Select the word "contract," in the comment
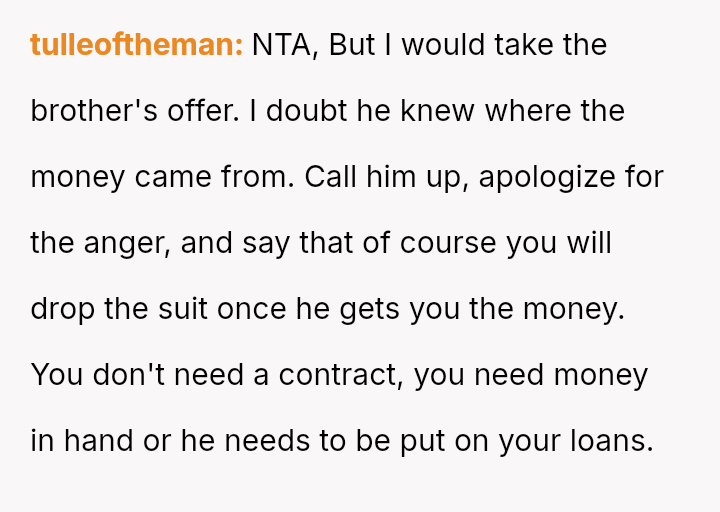The image size is (720, 512). point(341,375)
